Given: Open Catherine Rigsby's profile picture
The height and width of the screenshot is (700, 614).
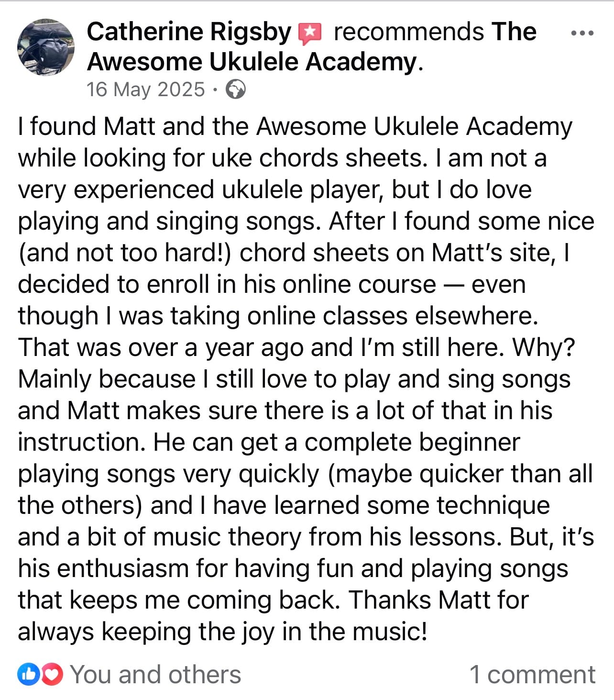Looking at the screenshot, I should pos(46,47).
